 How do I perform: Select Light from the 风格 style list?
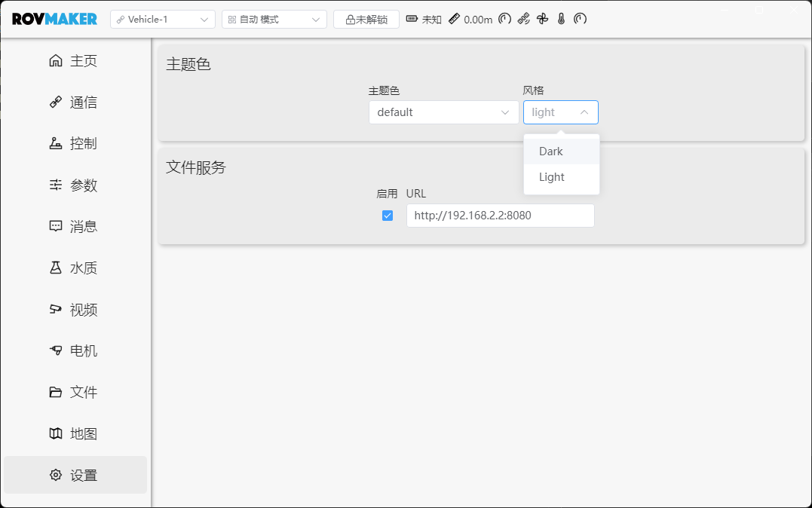(x=550, y=176)
